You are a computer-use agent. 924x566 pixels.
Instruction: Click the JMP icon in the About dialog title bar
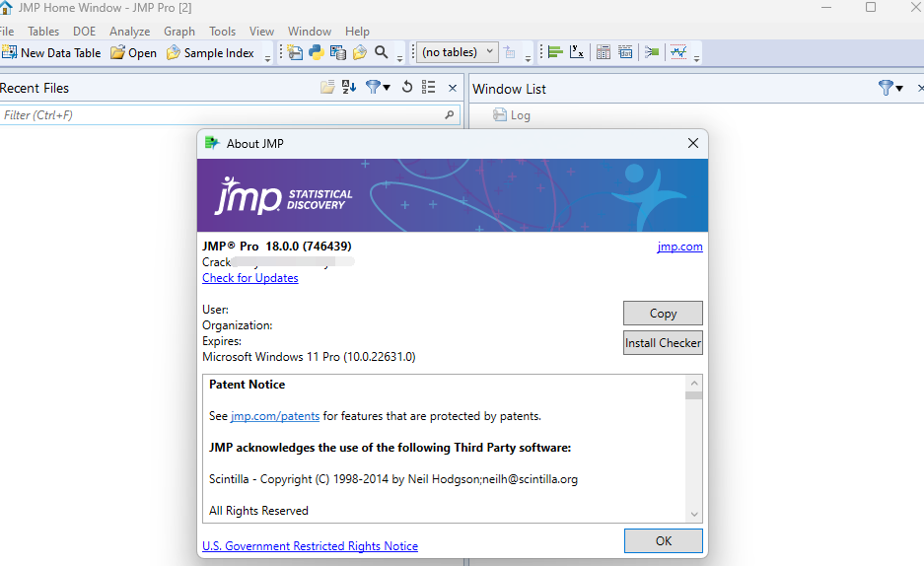(x=212, y=143)
